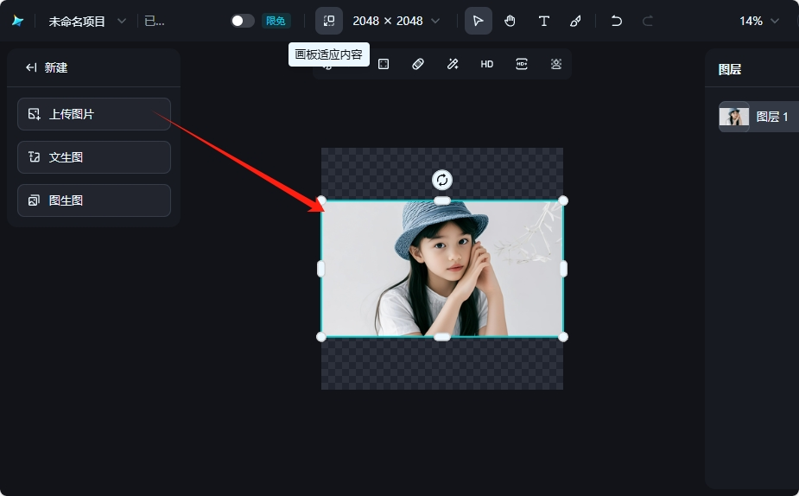Viewport: 799px width, 496px height.
Task: Click the expand image frame icon
Action: (383, 64)
